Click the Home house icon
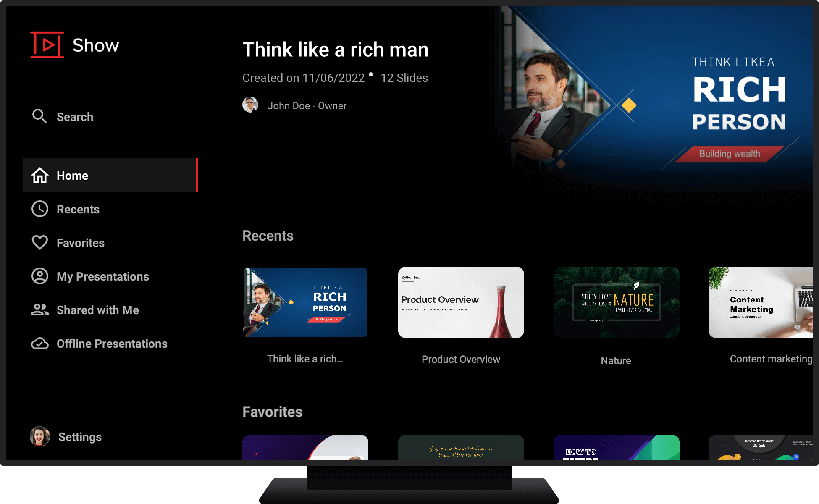The image size is (819, 504). [x=40, y=176]
